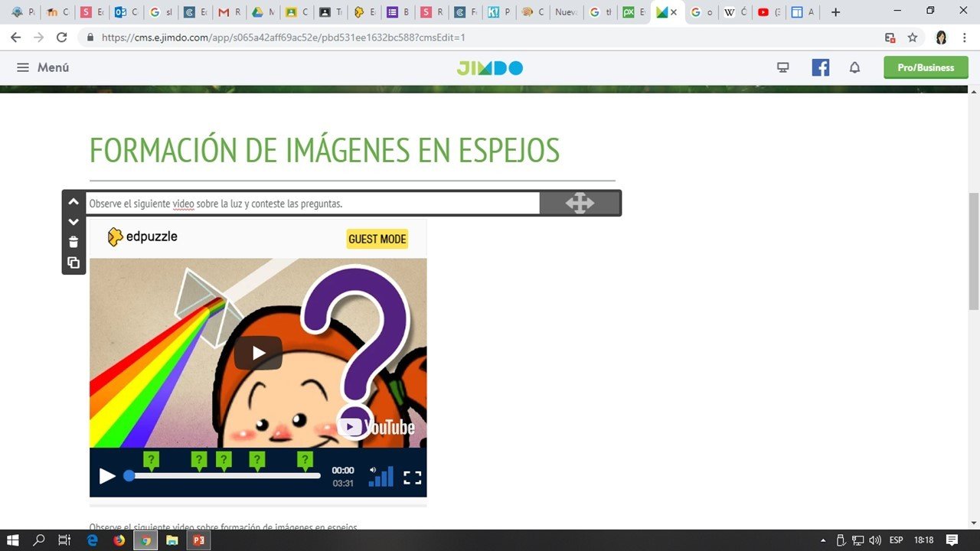The width and height of the screenshot is (980, 551).
Task: Duplicate the element with the copy icon
Action: click(73, 262)
